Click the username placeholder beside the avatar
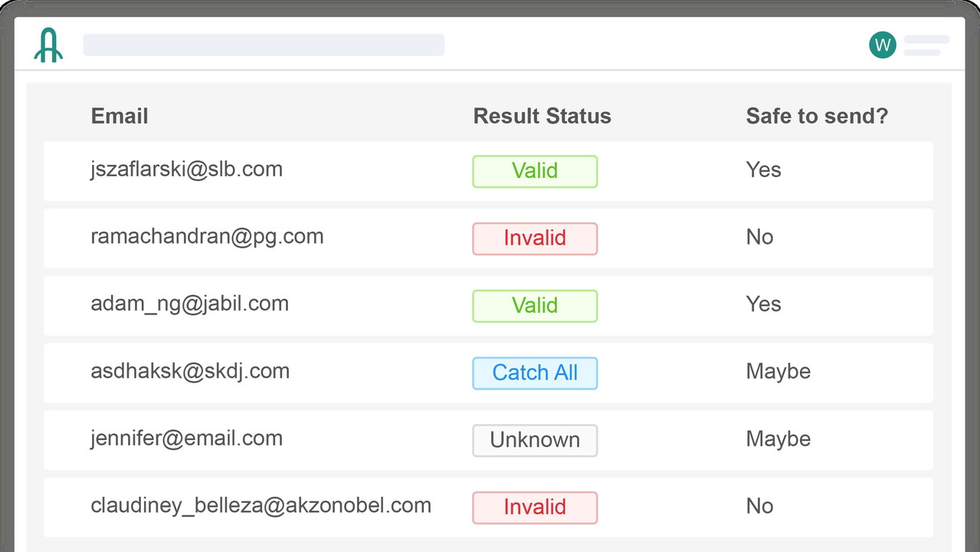 coord(926,45)
